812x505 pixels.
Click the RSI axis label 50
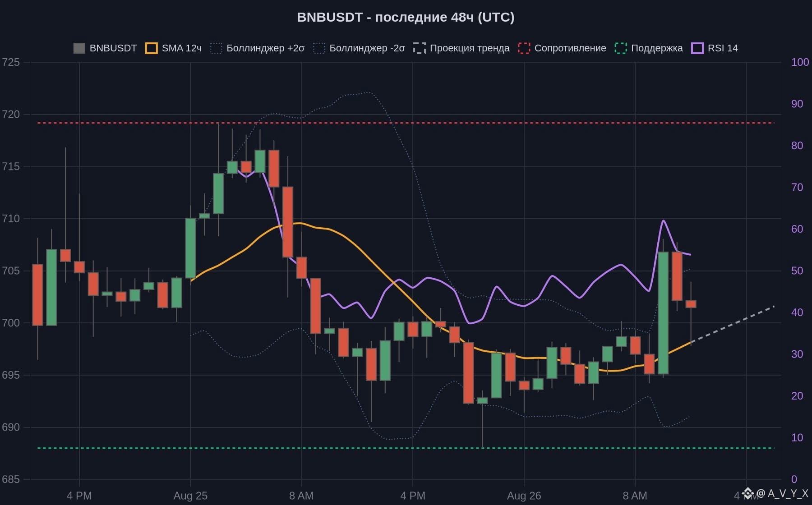(797, 271)
